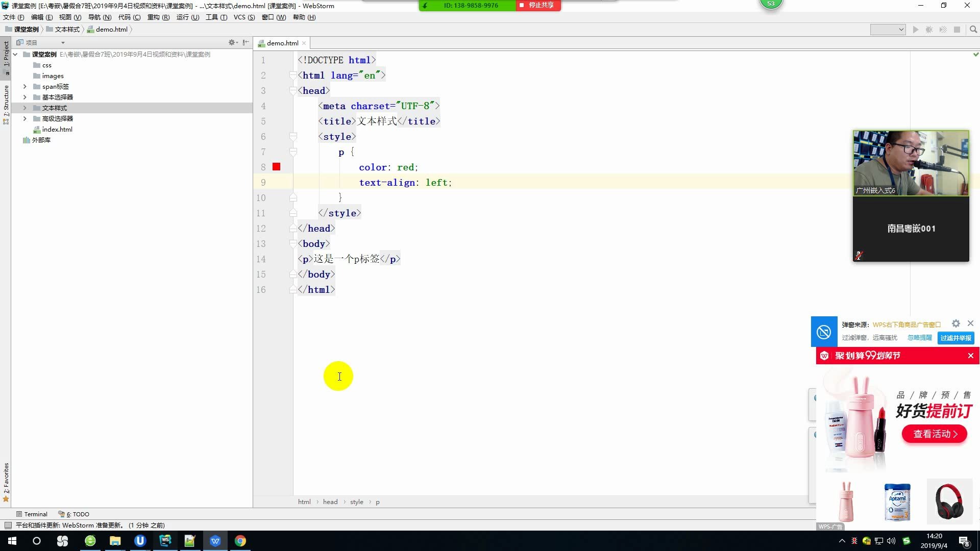Image resolution: width=980 pixels, height=551 pixels.
Task: Open the Terminal tool window
Action: click(32, 514)
